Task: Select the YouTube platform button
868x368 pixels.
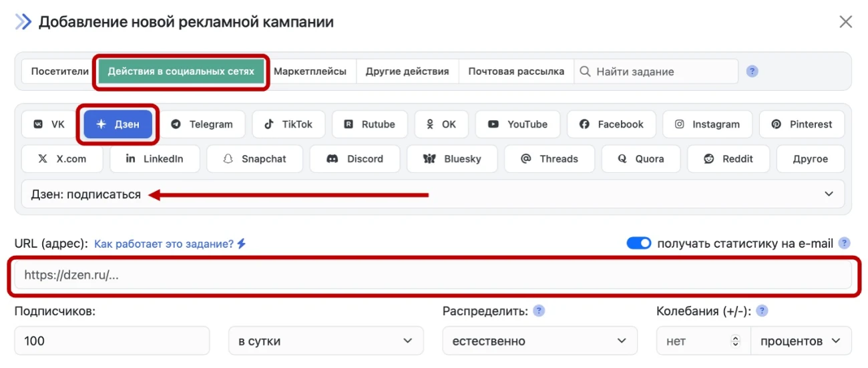Action: coord(517,124)
